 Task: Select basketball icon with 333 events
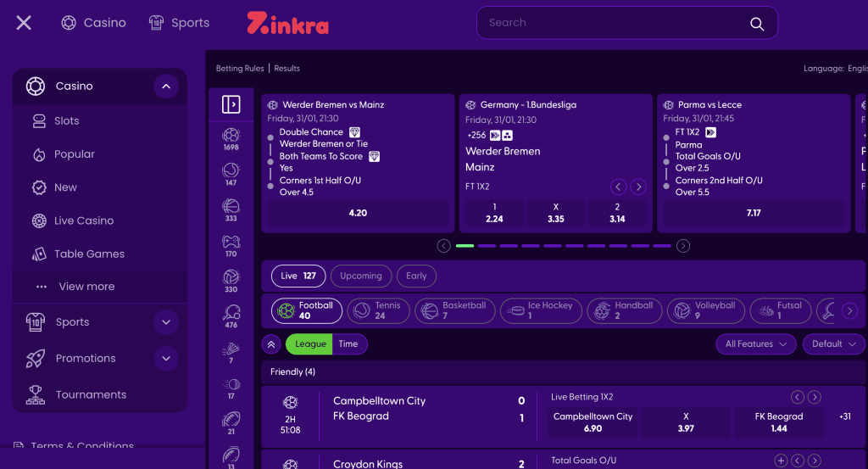pyautogui.click(x=231, y=209)
